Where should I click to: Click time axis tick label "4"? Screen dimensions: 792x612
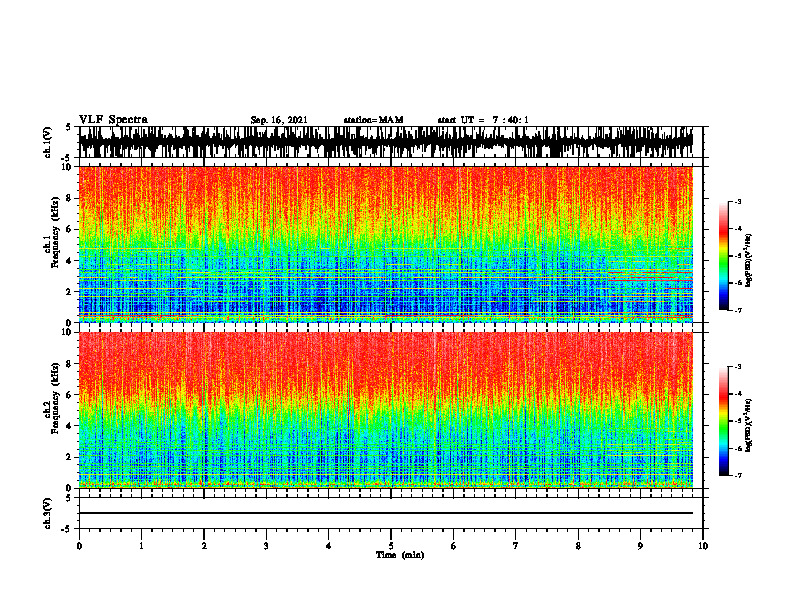point(329,546)
